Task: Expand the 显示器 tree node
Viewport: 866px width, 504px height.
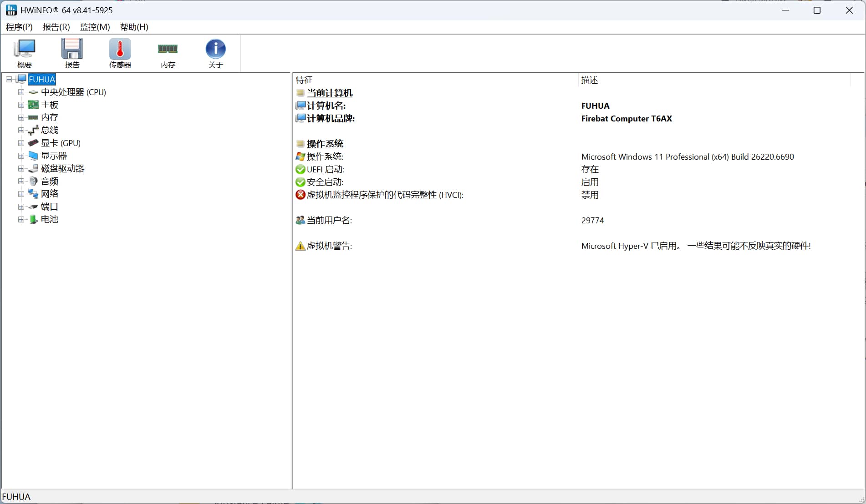Action: (x=21, y=156)
